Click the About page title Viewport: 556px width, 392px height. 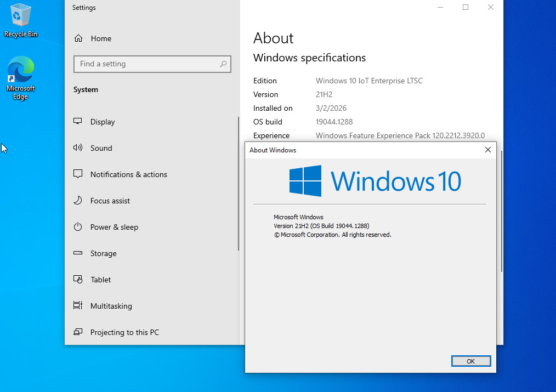point(274,38)
